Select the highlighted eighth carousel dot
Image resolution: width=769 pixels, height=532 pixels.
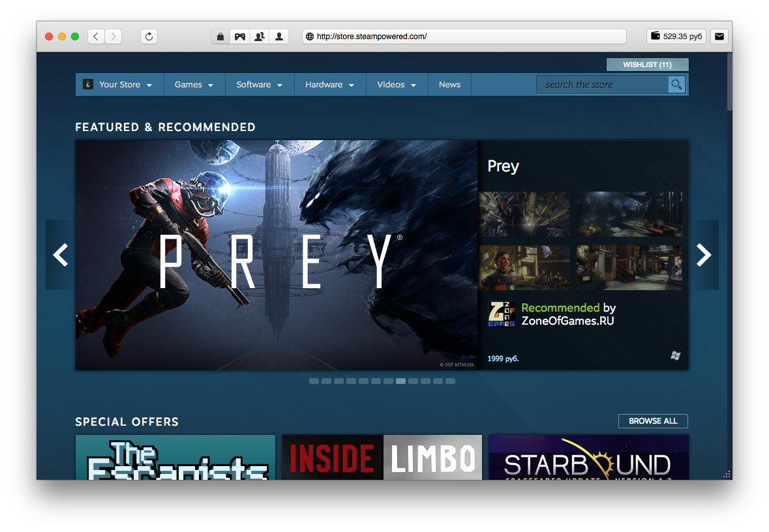[400, 381]
